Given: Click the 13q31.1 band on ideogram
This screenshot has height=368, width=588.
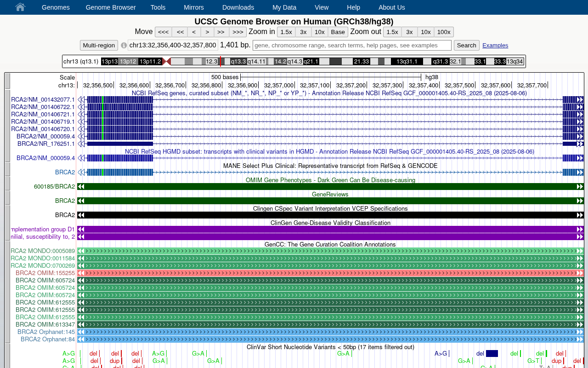Looking at the screenshot, I should click(407, 62).
